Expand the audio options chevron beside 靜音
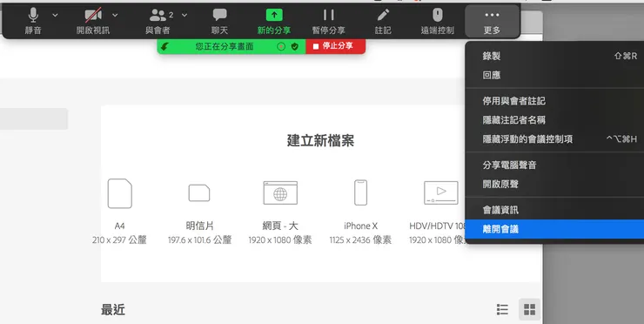The width and height of the screenshot is (644, 324). pos(55,15)
